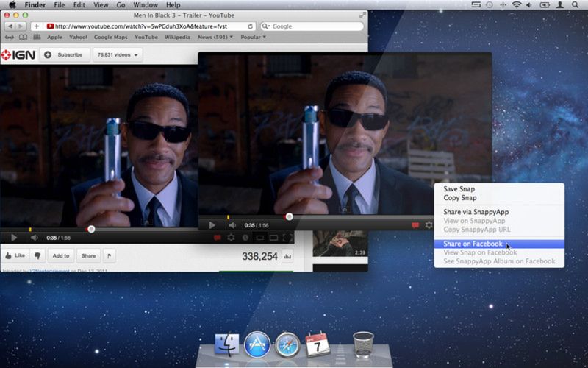Open Calendar from the Dock
Screen dimensions: 588x368
tap(318, 344)
